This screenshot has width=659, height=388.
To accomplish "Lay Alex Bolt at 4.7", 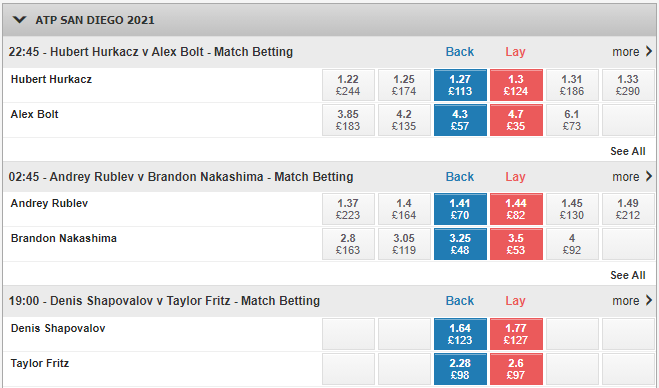I will pyautogui.click(x=516, y=120).
